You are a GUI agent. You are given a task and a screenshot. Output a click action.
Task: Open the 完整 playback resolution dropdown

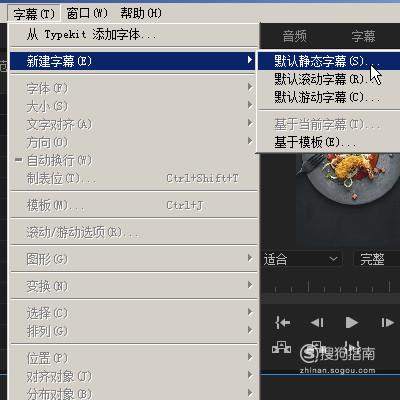click(x=377, y=259)
